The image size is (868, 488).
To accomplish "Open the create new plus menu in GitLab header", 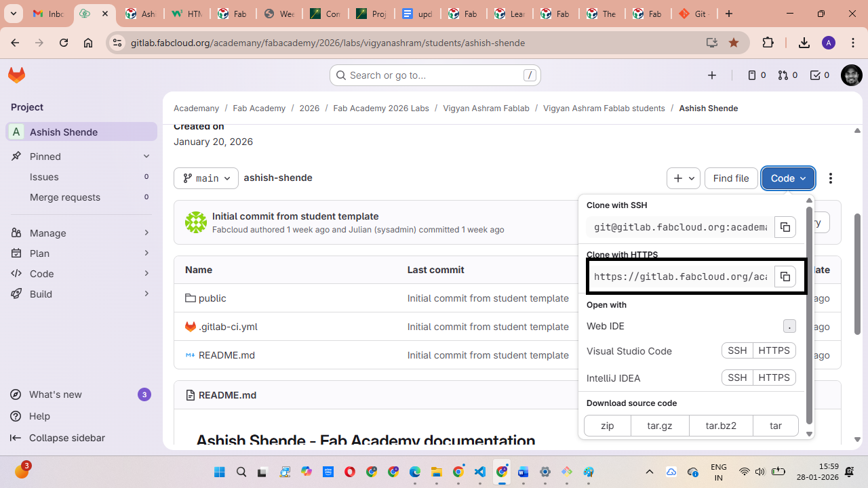I will [712, 75].
